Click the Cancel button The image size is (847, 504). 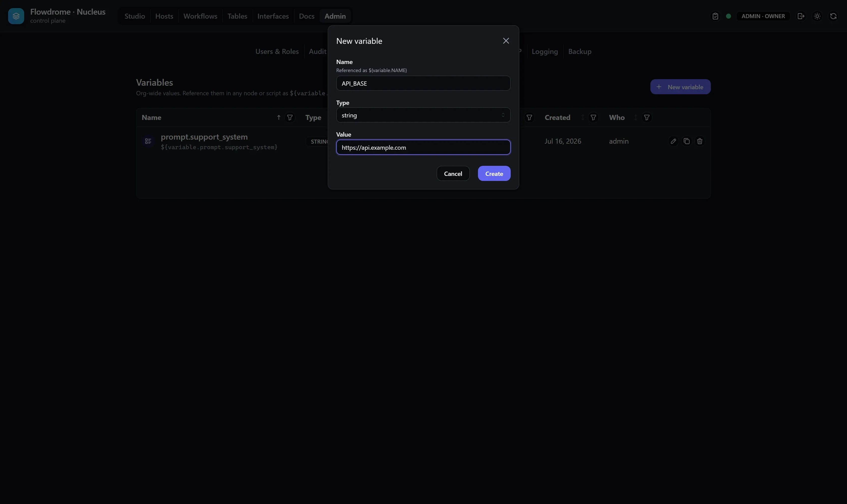pyautogui.click(x=453, y=174)
